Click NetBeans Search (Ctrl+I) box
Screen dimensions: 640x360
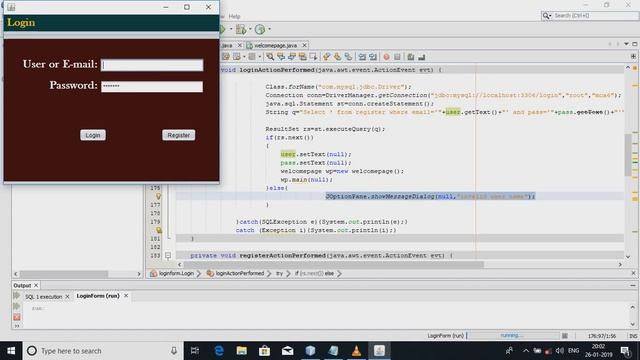(590, 16)
